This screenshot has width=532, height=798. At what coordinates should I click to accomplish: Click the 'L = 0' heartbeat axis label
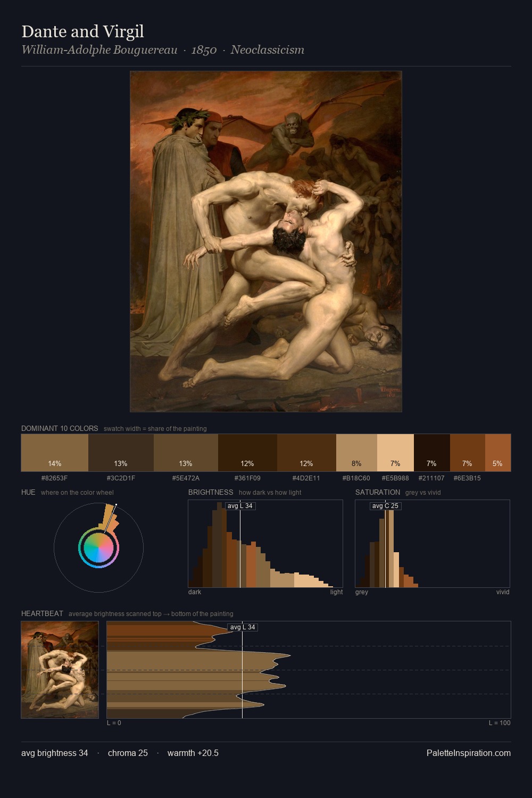pyautogui.click(x=114, y=722)
